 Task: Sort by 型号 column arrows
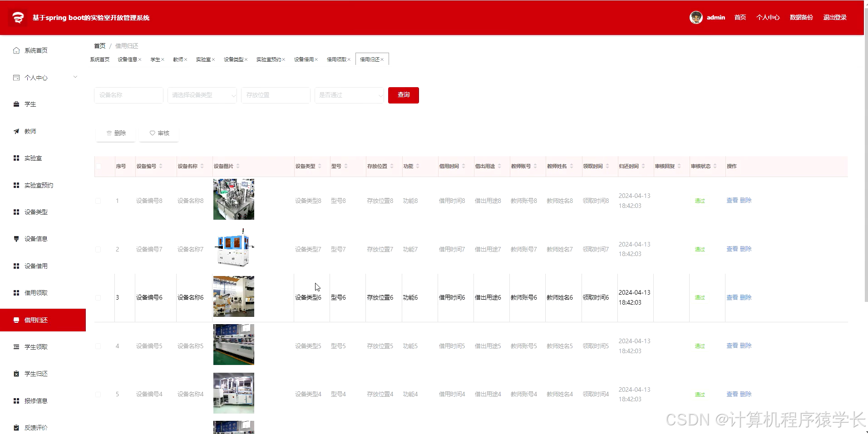coord(346,166)
